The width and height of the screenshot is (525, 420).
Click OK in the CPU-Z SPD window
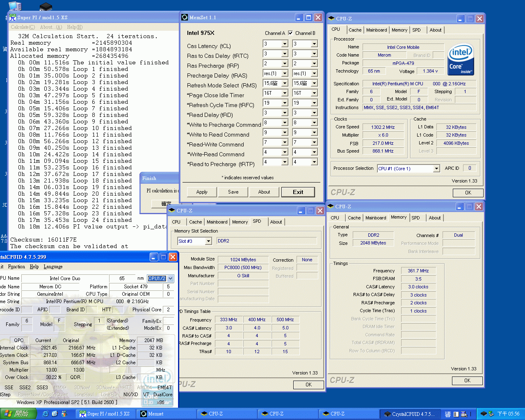[308, 385]
